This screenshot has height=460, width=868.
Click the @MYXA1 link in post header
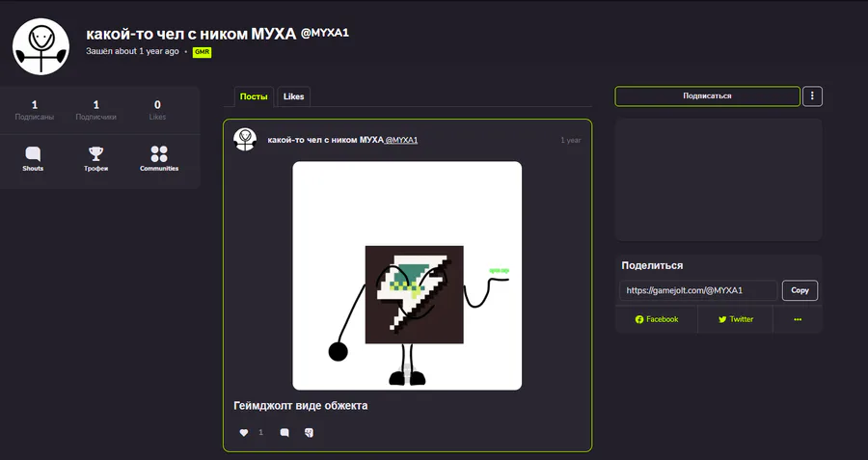click(401, 140)
